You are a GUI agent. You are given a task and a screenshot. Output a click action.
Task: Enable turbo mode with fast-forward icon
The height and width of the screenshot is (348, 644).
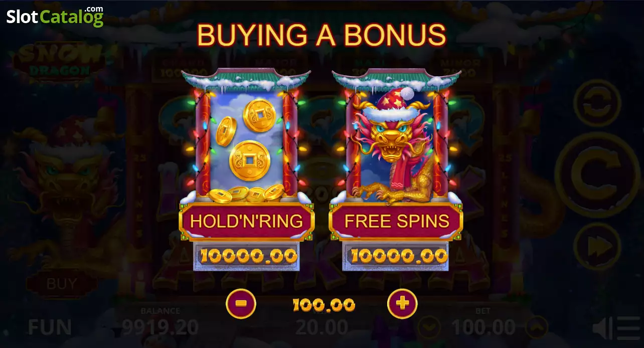click(x=597, y=246)
